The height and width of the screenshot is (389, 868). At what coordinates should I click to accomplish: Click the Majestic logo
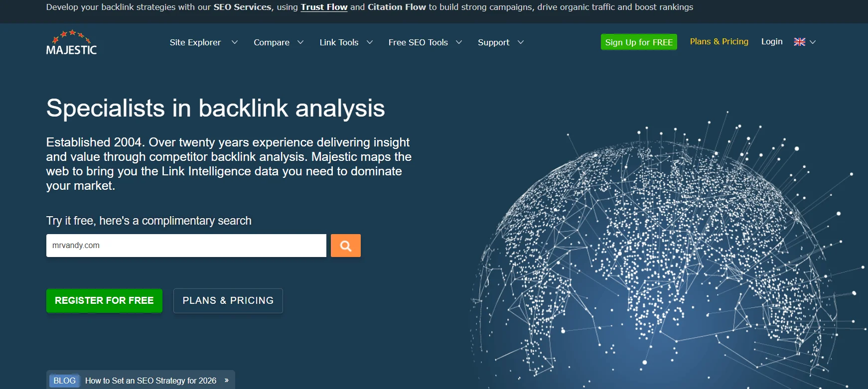71,42
